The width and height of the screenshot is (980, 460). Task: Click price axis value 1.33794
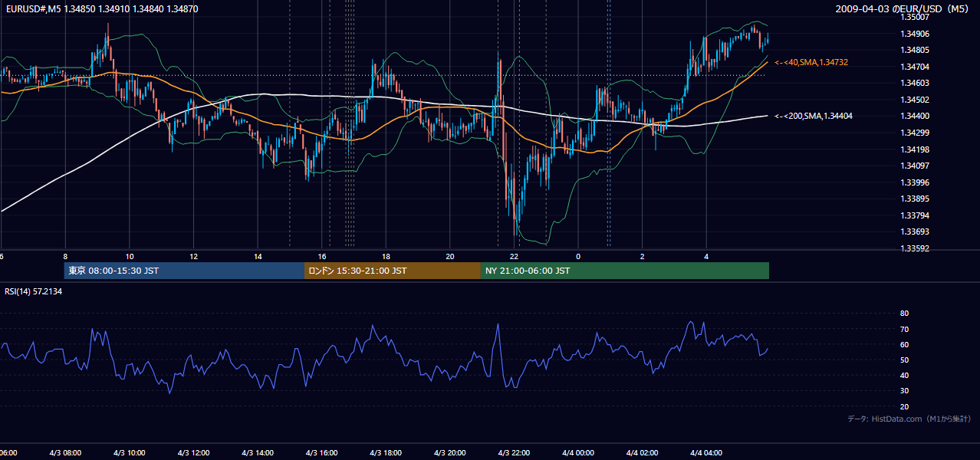pyautogui.click(x=915, y=215)
